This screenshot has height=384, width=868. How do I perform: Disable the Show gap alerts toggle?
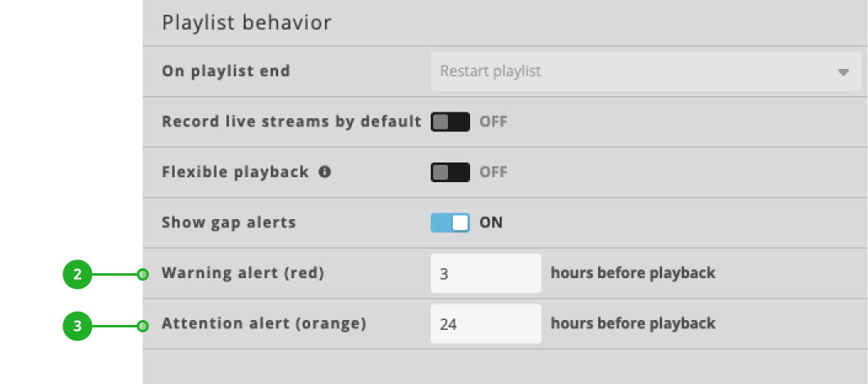pos(450,222)
